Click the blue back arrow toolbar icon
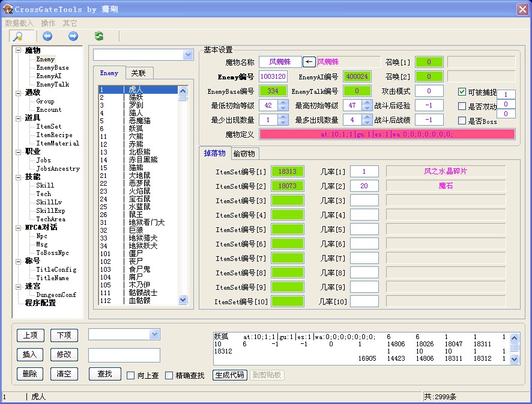 tap(47, 36)
